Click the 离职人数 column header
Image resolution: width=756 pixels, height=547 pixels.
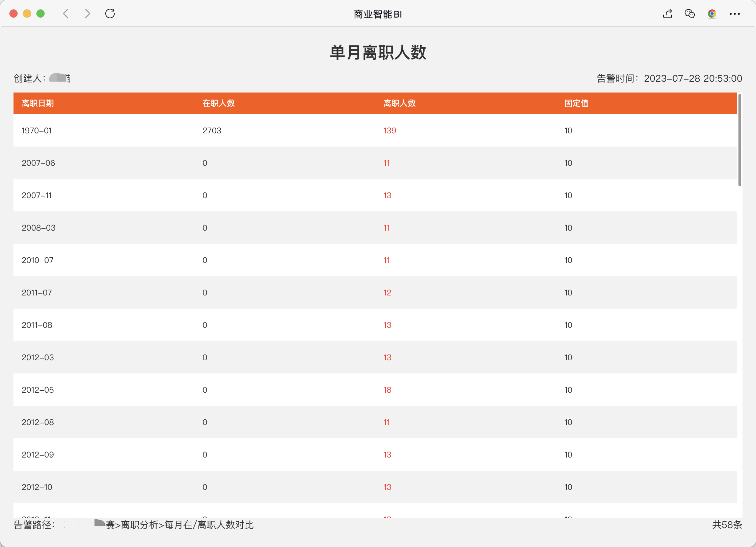pyautogui.click(x=399, y=103)
